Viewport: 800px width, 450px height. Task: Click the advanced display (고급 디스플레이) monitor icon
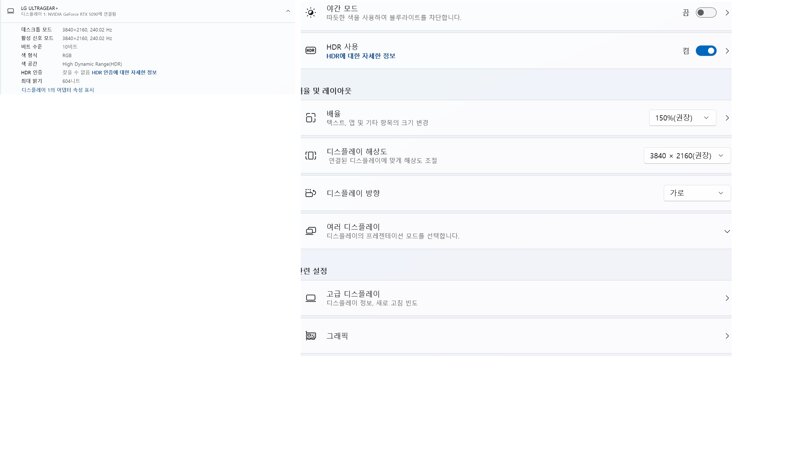click(311, 298)
